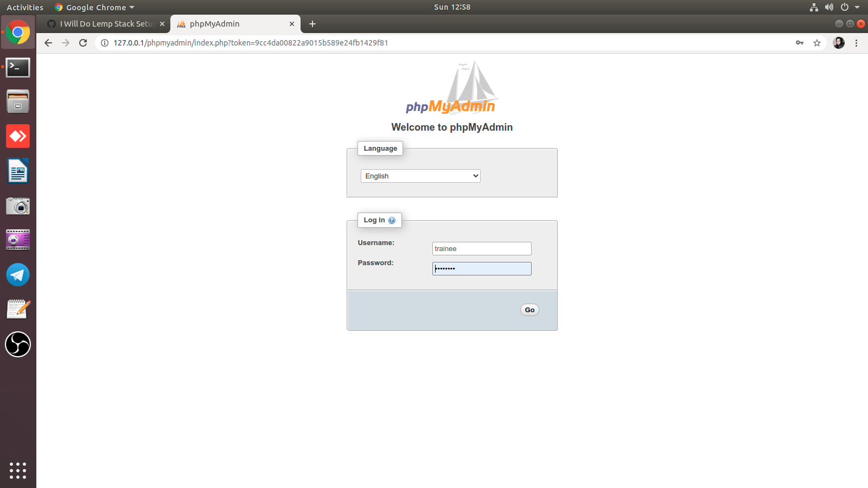Viewport: 868px width, 488px height.
Task: Reload the phpMyAdmin page
Action: 83,43
